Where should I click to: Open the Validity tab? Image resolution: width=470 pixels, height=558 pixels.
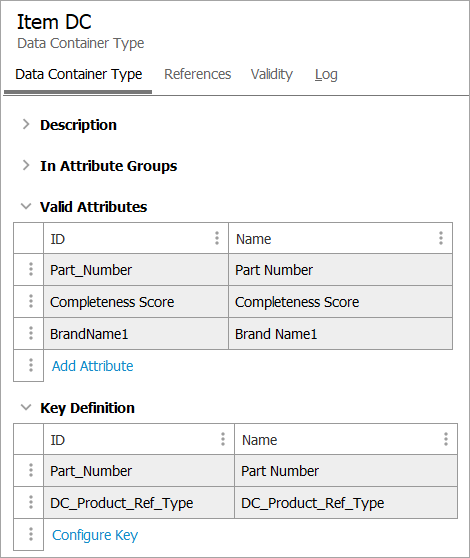pyautogui.click(x=272, y=74)
